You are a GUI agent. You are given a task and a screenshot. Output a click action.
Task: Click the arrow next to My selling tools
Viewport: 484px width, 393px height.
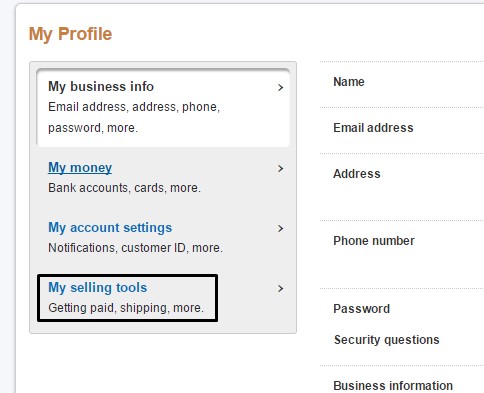280,289
